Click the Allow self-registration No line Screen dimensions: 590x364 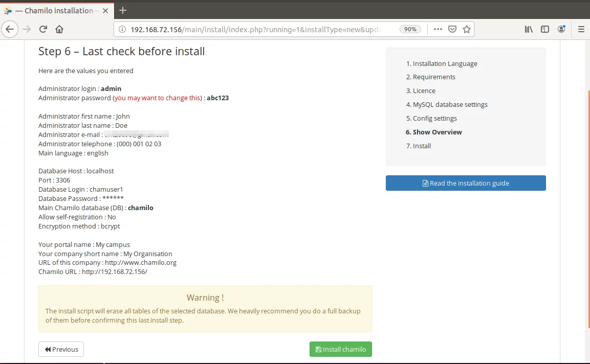77,217
